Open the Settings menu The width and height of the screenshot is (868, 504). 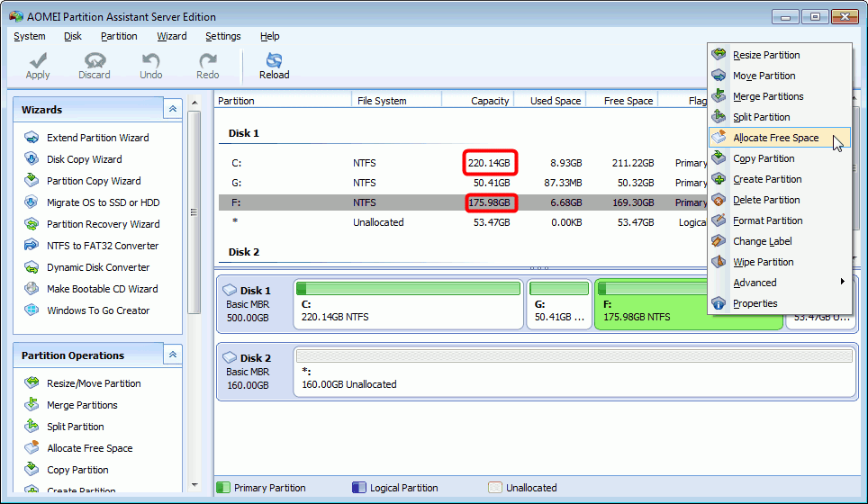point(223,36)
